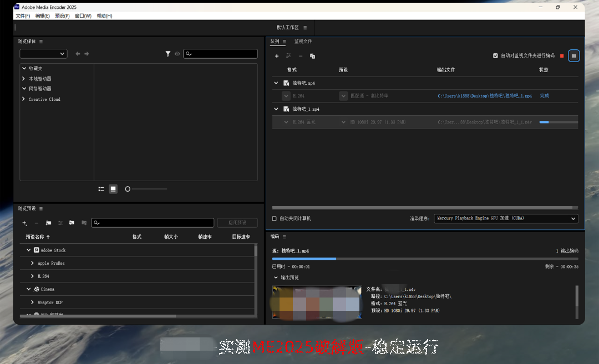599x364 pixels.
Task: Switch media browser to list view
Action: tap(101, 189)
